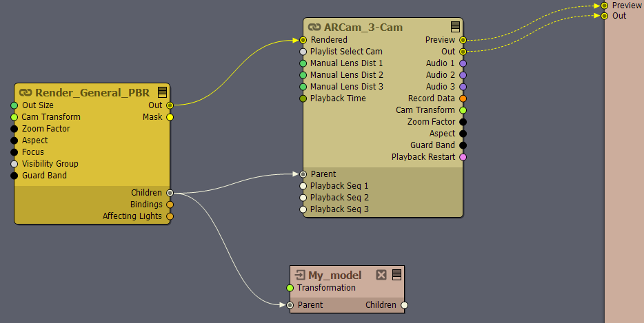644x323 pixels.
Task: Click Render_General_PBR Guard Band input pin
Action: click(14, 176)
